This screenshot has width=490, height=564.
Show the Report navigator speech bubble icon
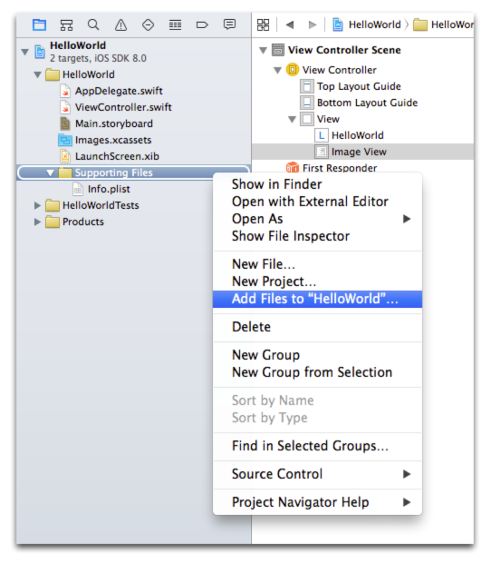click(x=230, y=24)
